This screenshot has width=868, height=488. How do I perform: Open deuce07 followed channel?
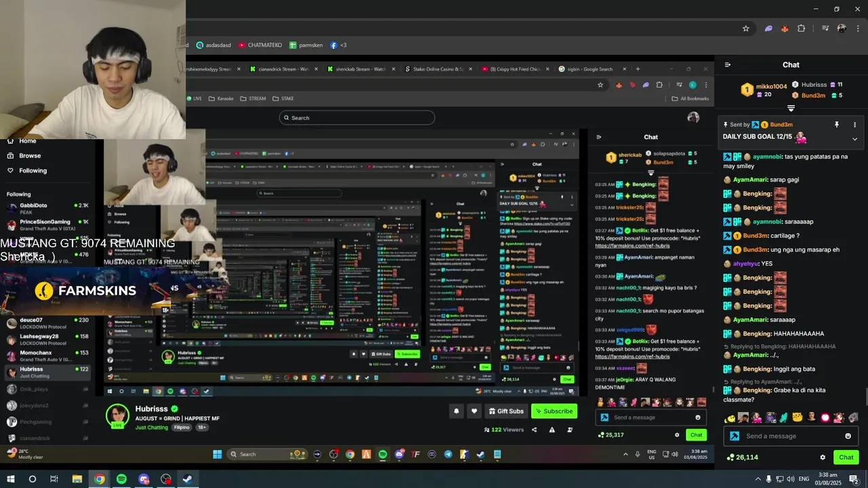click(47, 323)
